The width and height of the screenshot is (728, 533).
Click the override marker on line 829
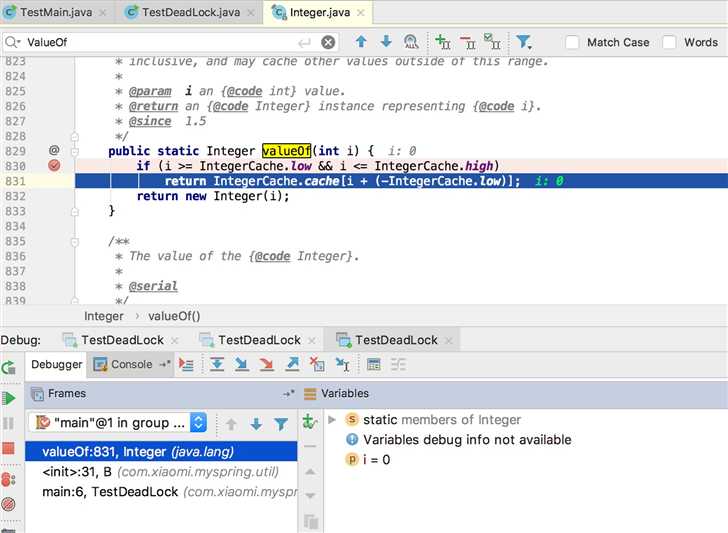click(54, 150)
